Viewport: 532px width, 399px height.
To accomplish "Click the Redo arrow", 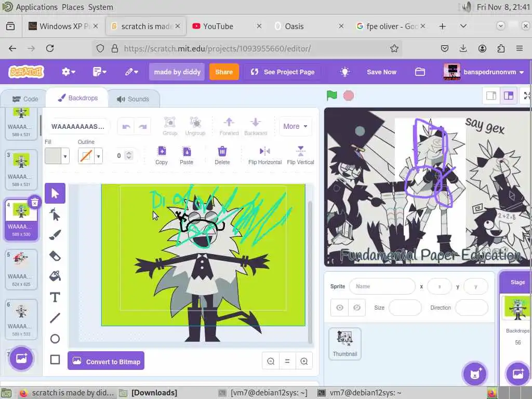I will click(x=142, y=127).
